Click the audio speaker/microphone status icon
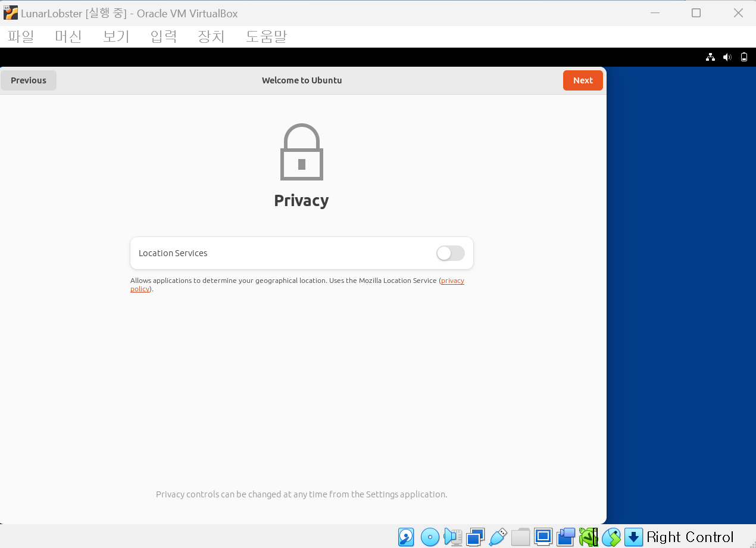The image size is (756, 548). click(453, 537)
